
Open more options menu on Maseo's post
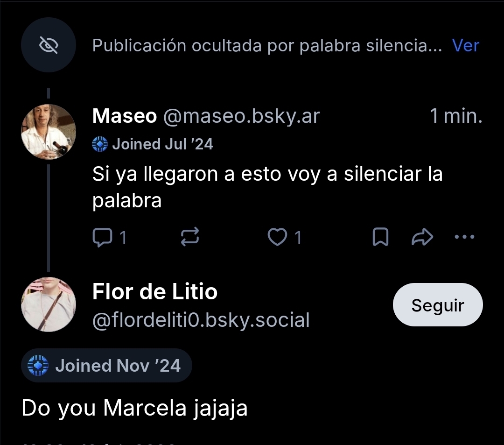click(x=464, y=237)
